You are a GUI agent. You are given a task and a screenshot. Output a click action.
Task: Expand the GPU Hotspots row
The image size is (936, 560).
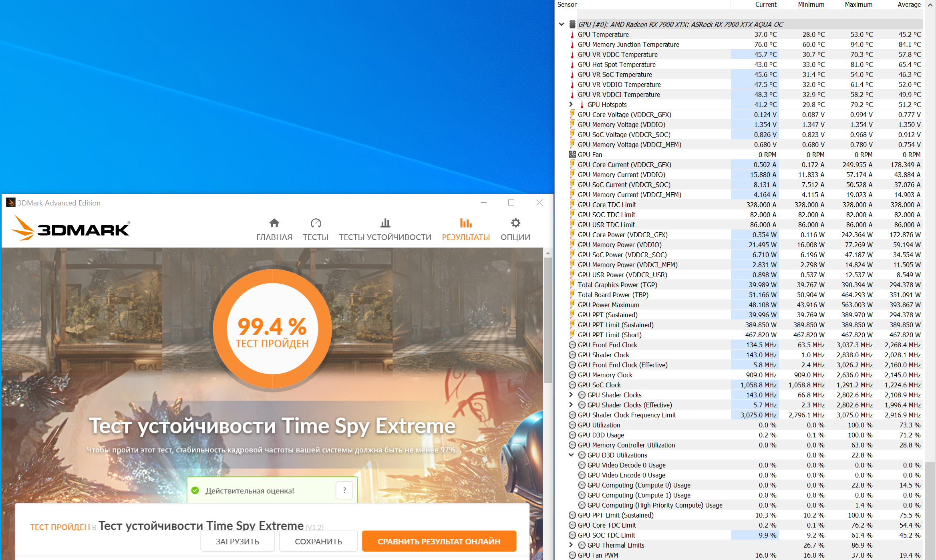tap(571, 105)
